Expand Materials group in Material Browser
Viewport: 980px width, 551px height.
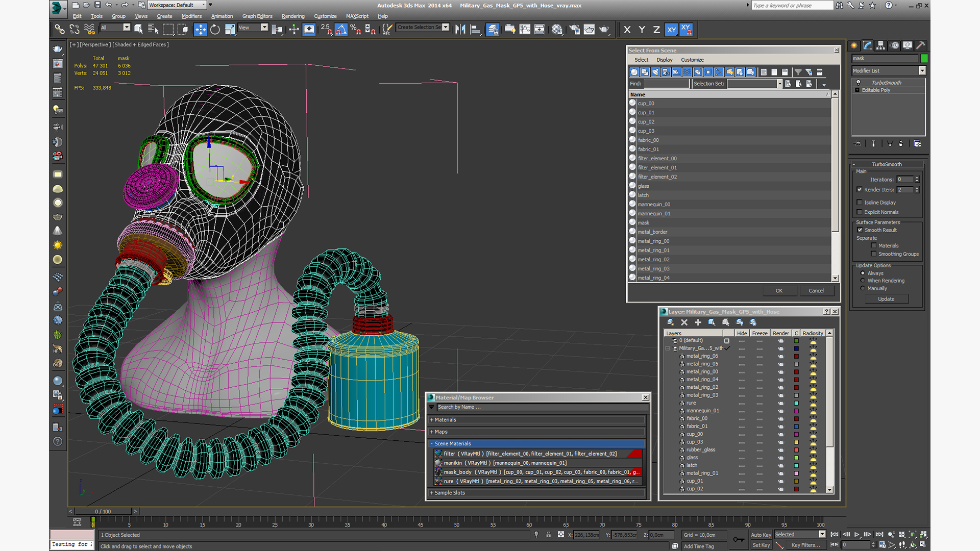point(431,420)
